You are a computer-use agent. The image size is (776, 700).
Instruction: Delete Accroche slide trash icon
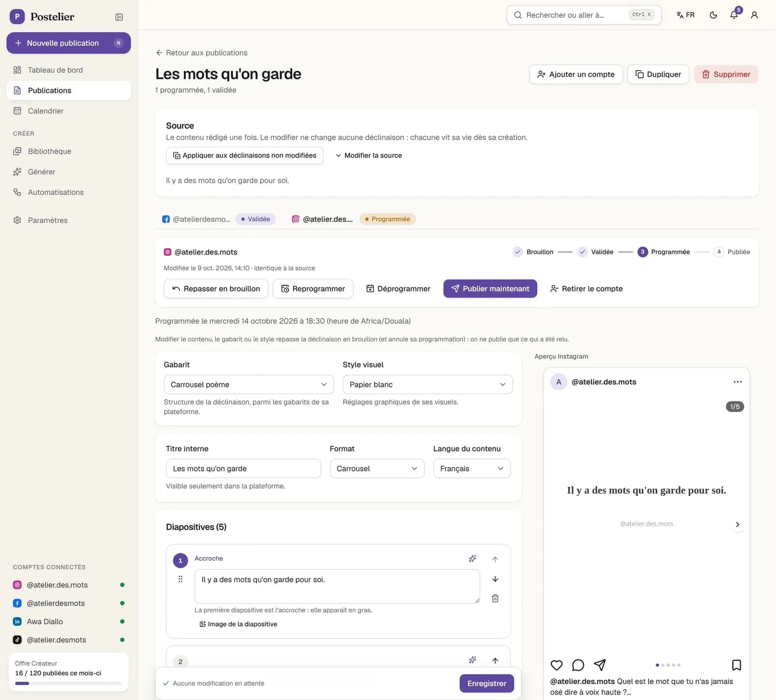pos(495,598)
